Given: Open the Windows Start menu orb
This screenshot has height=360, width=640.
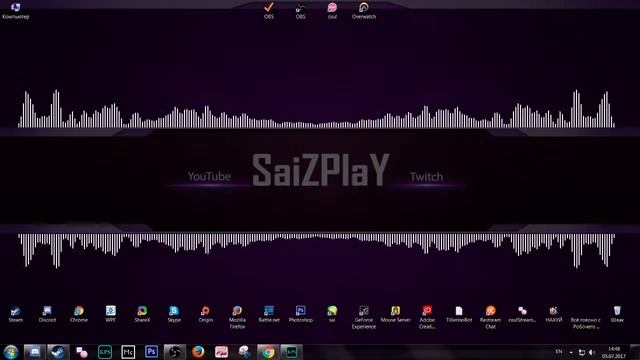Looking at the screenshot, I should coord(11,352).
